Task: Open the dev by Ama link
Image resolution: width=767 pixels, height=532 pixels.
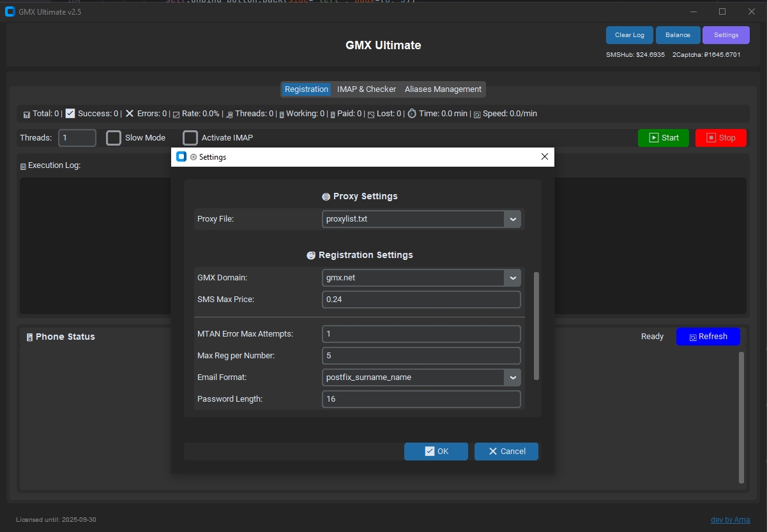Action: point(731,520)
